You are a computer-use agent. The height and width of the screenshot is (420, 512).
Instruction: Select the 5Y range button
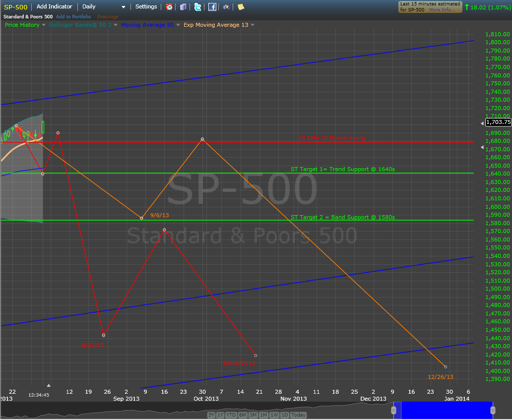(211, 415)
